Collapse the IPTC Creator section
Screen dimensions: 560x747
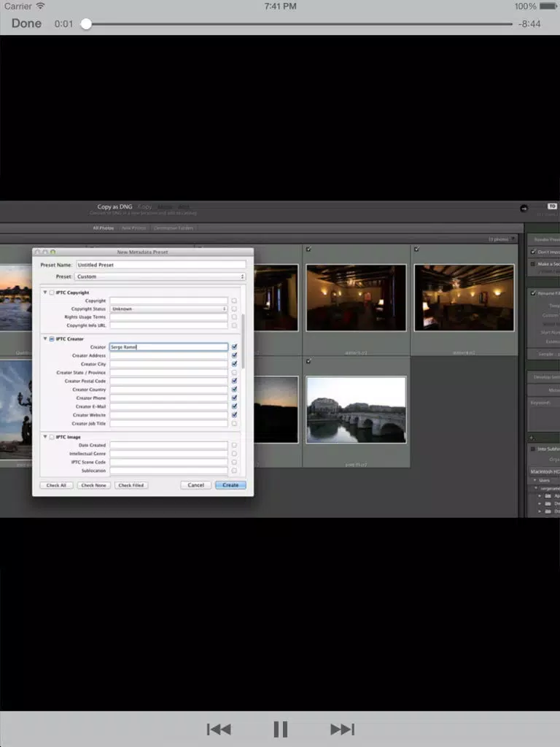click(45, 338)
